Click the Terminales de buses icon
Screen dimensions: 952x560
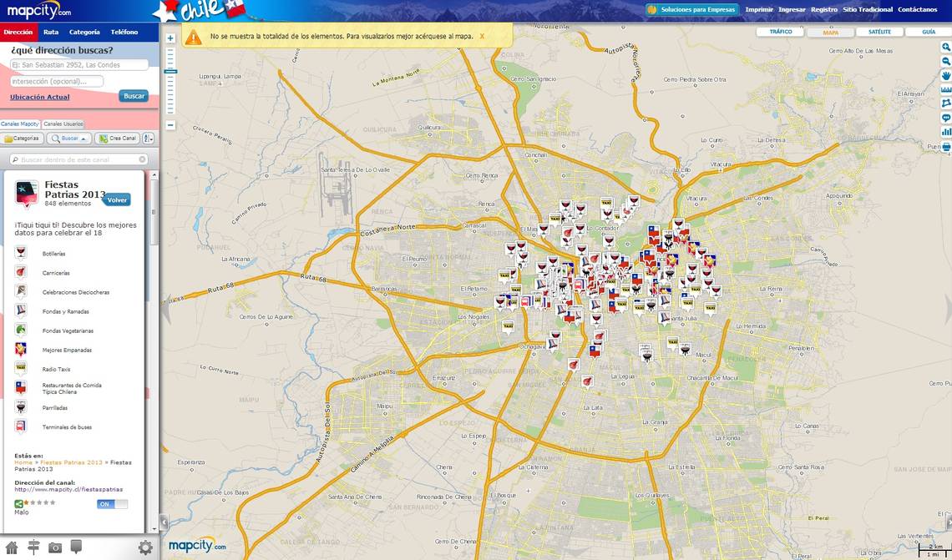21,426
